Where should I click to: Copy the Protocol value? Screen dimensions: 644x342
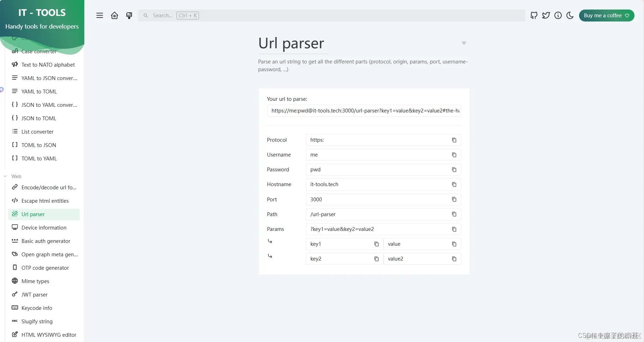(454, 140)
